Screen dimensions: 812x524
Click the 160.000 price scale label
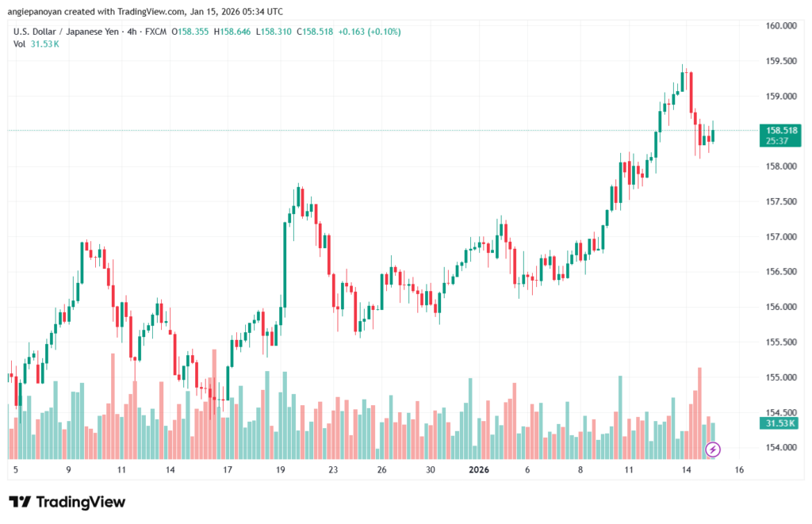(778, 25)
